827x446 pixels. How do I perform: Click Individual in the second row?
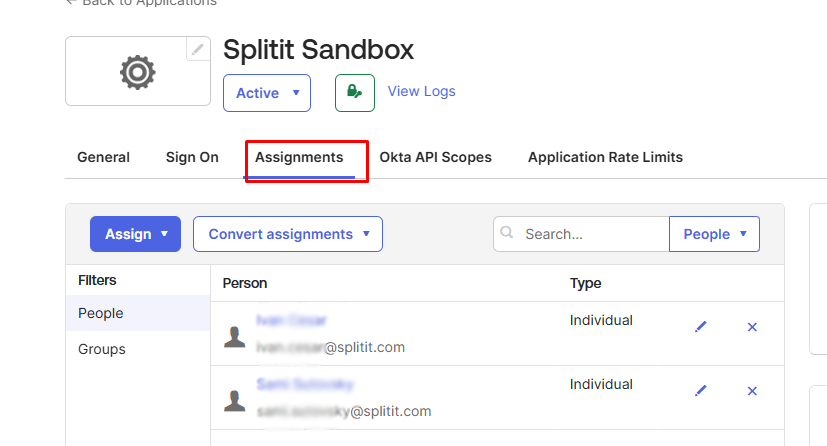[601, 384]
